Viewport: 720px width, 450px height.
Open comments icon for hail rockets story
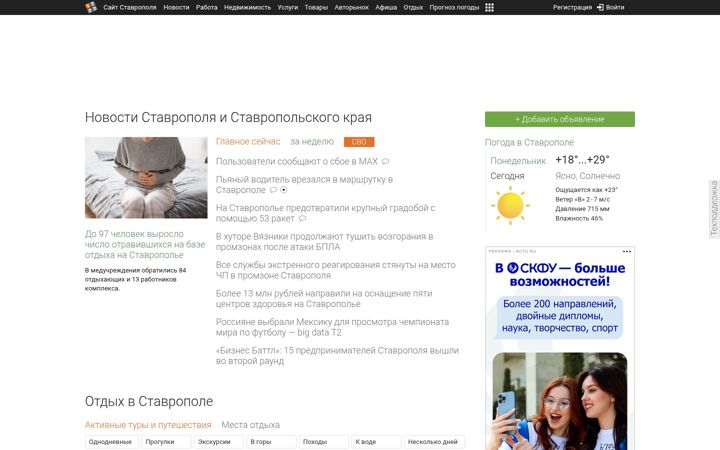303,219
